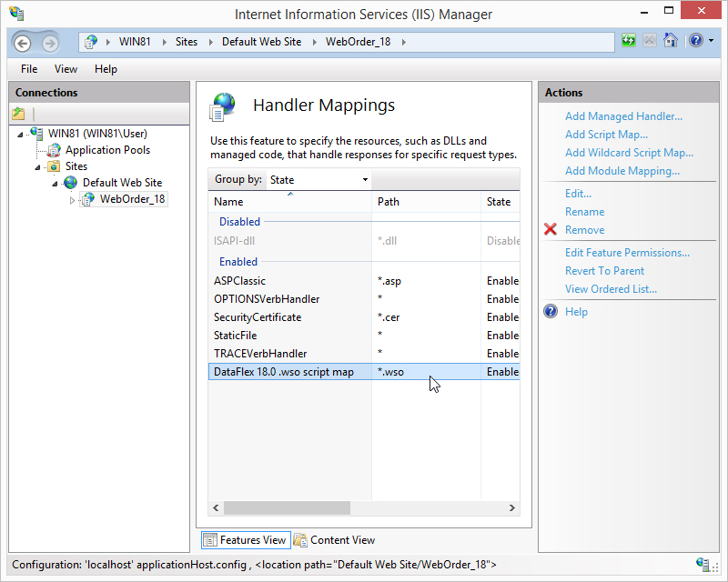This screenshot has height=582, width=728.
Task: Switch to Content View tab
Action: pyautogui.click(x=334, y=540)
